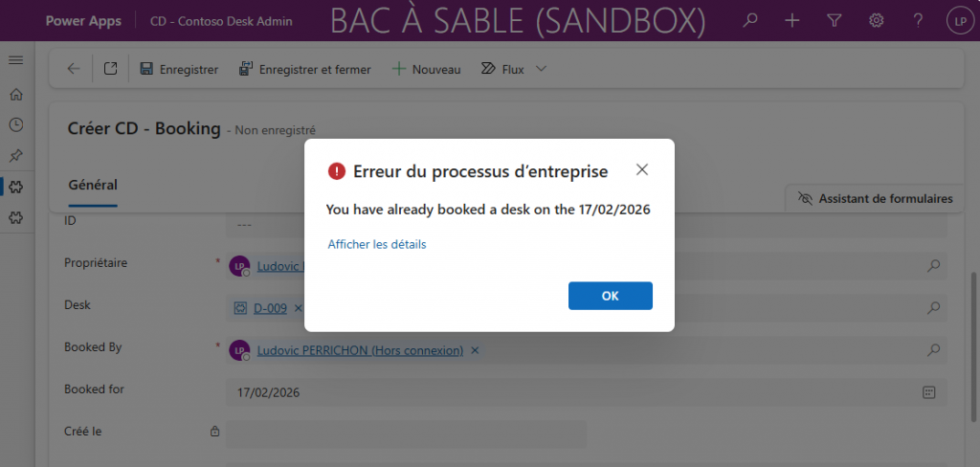980x467 pixels.
Task: Click OK in the error dialog
Action: (610, 296)
